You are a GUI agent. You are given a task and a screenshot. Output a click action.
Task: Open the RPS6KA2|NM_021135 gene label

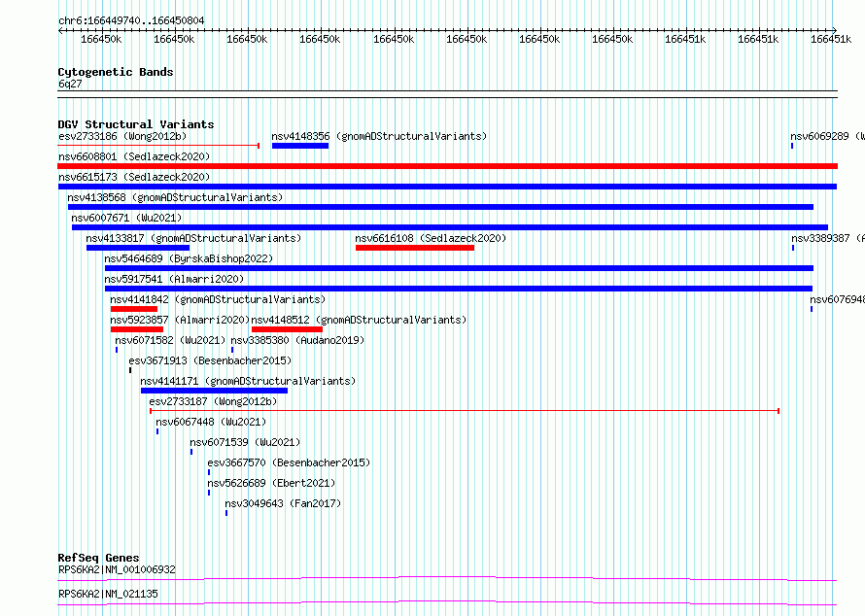(x=108, y=594)
